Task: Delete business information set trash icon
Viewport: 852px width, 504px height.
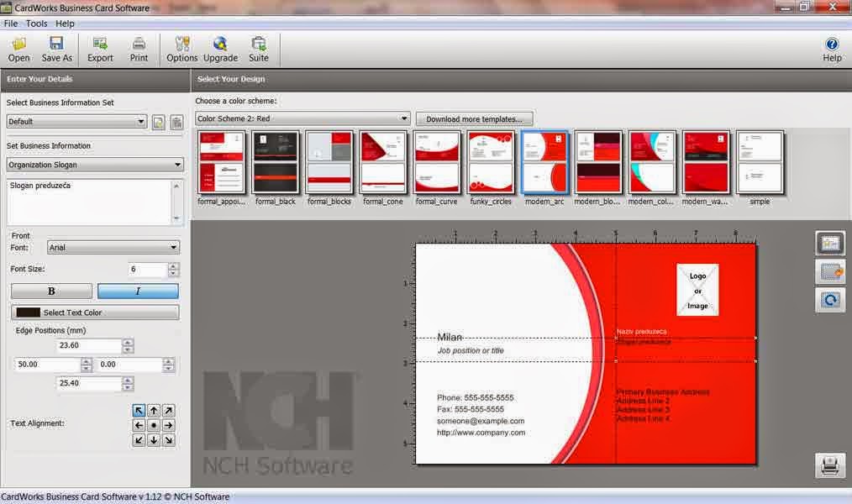Action: click(x=176, y=122)
